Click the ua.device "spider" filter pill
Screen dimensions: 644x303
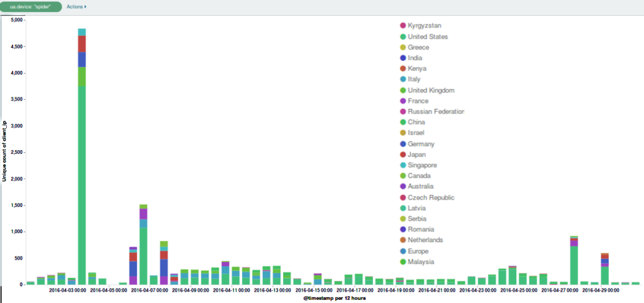(31, 6)
